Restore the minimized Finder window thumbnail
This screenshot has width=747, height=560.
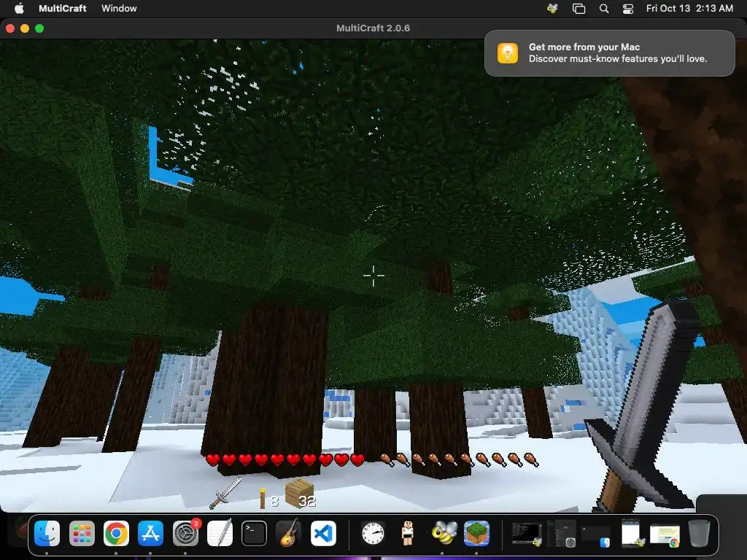[x=596, y=535]
